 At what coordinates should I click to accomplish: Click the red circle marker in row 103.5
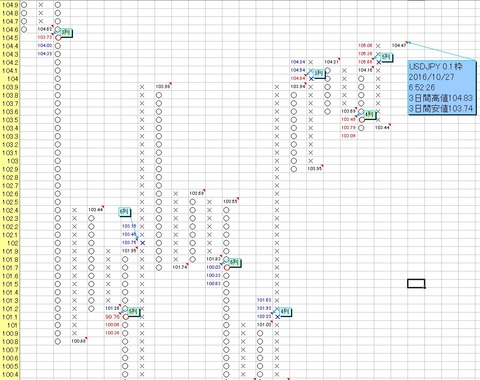(x=362, y=119)
